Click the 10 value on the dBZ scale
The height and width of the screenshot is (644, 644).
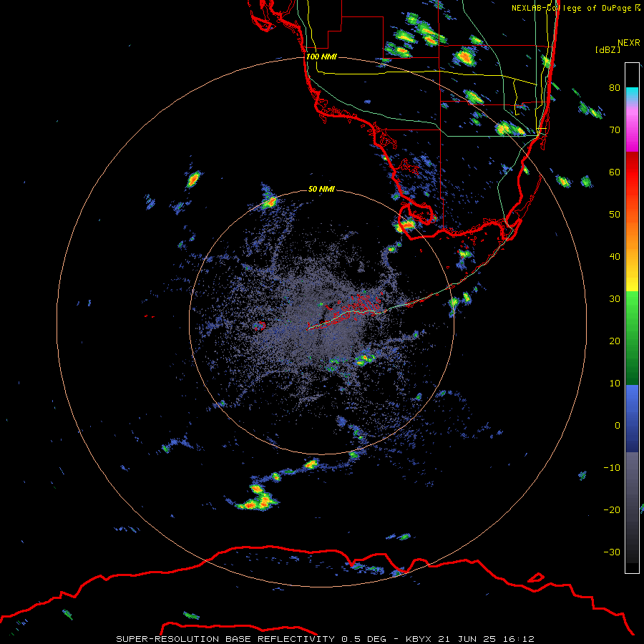click(615, 384)
